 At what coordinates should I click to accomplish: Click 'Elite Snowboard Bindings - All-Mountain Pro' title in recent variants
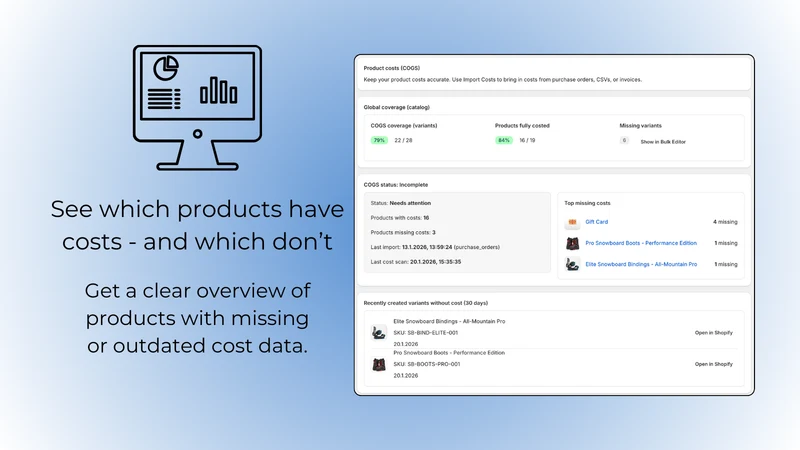[x=449, y=321]
